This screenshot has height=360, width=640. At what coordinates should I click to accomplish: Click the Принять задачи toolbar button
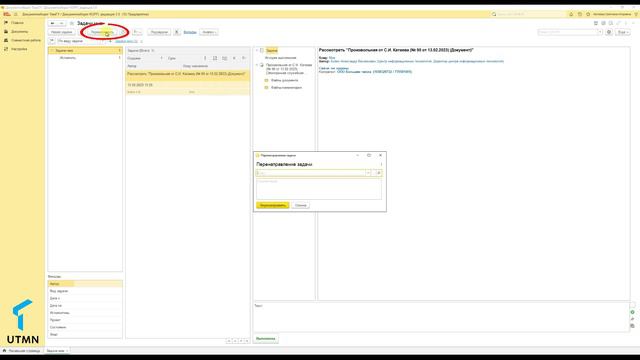pyautogui.click(x=62, y=32)
